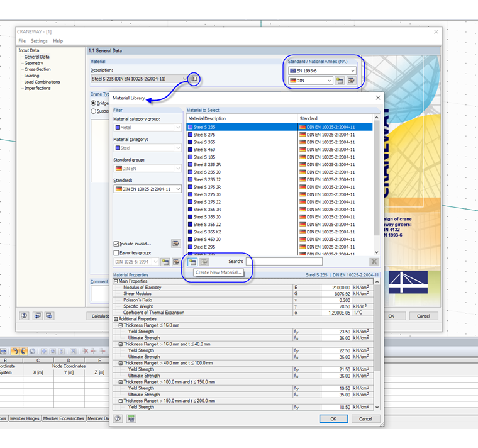The width and height of the screenshot is (478, 448).
Task: Collapse the Main Properties group
Action: pos(116,281)
